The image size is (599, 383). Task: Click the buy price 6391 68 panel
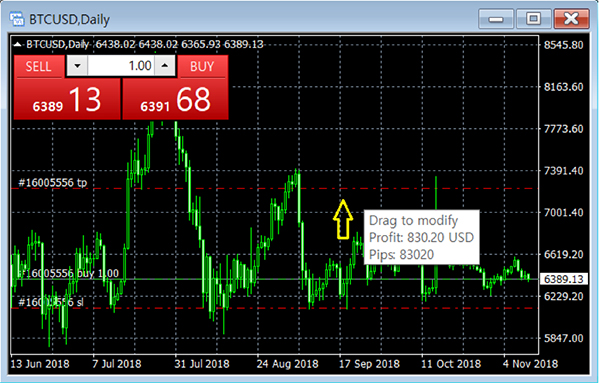175,99
